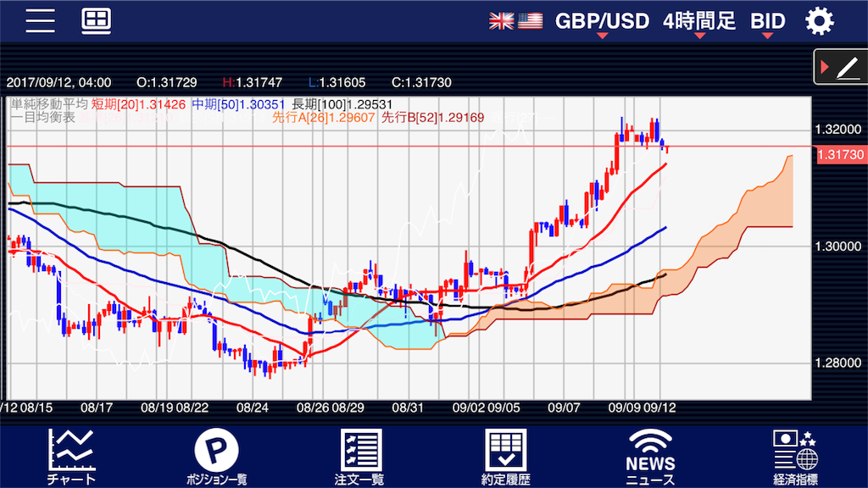Click the 短期[20]1.31426 moving average label
Image resolution: width=868 pixels, height=488 pixels.
click(x=138, y=104)
